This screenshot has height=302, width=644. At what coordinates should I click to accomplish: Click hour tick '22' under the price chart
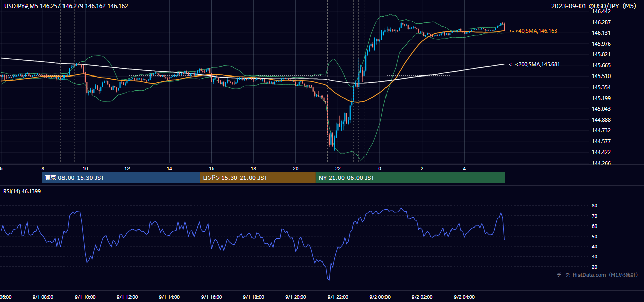click(338, 169)
